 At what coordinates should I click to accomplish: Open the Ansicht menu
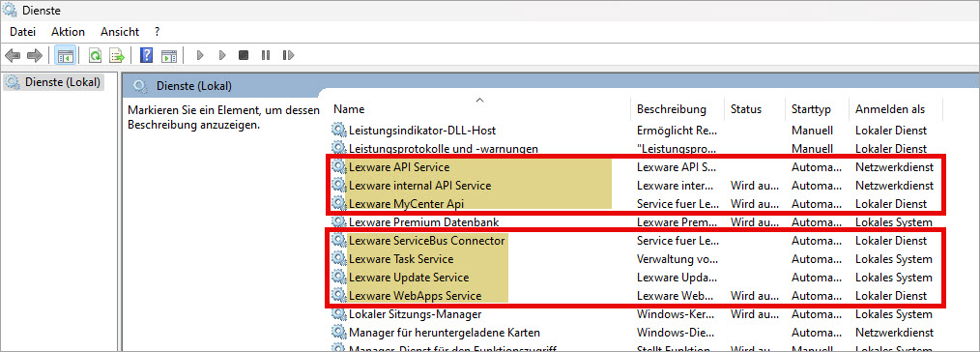[x=119, y=31]
